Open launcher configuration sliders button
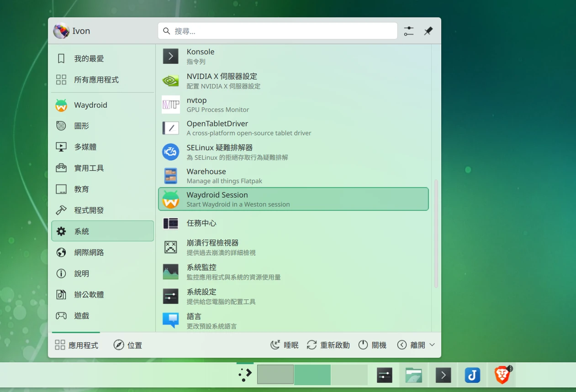Viewport: 576px width, 392px height. point(409,31)
